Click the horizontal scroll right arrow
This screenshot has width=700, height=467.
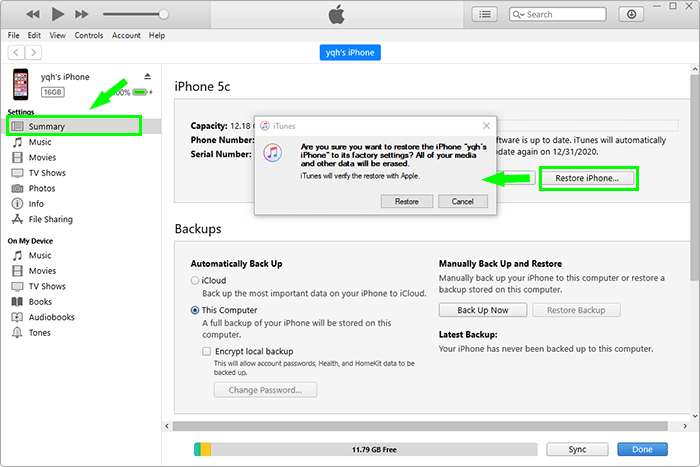[685, 426]
